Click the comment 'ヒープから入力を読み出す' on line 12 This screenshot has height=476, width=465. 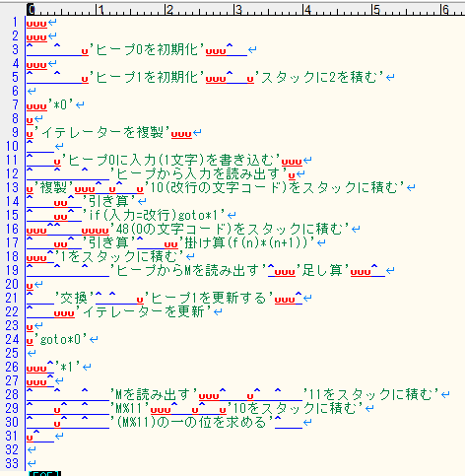point(199,174)
